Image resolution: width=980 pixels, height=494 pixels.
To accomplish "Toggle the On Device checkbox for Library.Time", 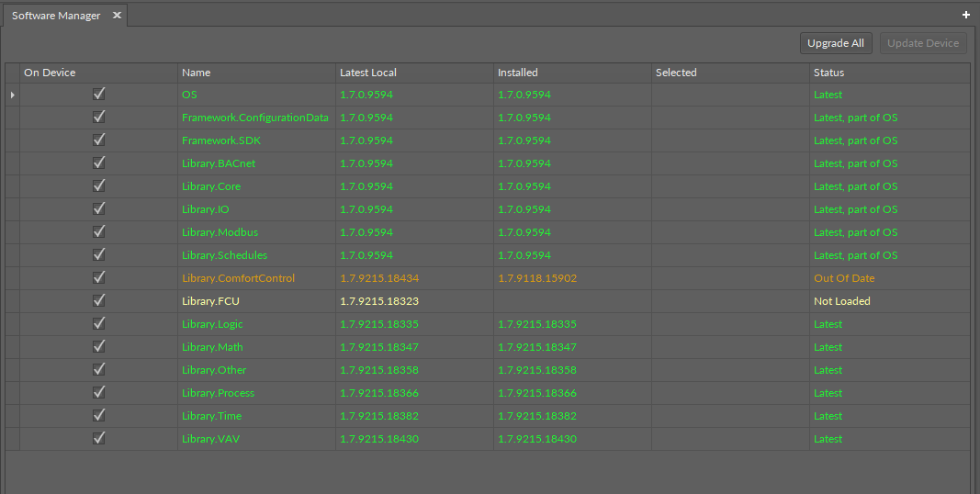I will tap(99, 415).
